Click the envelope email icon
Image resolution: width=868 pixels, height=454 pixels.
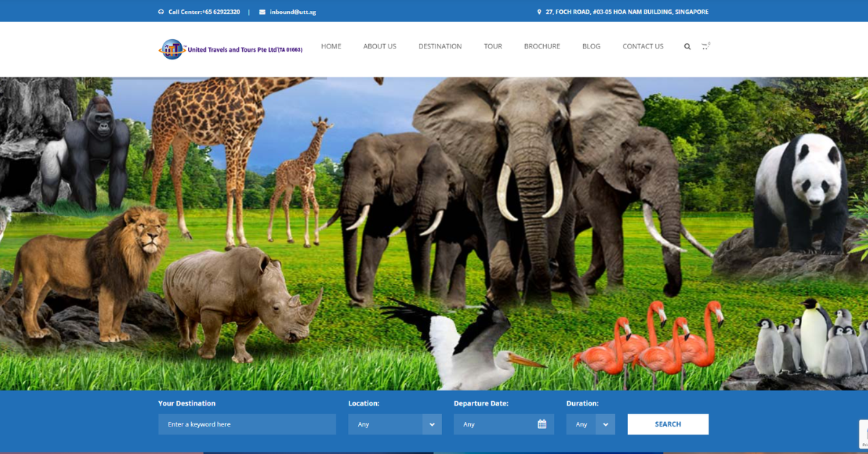[262, 12]
